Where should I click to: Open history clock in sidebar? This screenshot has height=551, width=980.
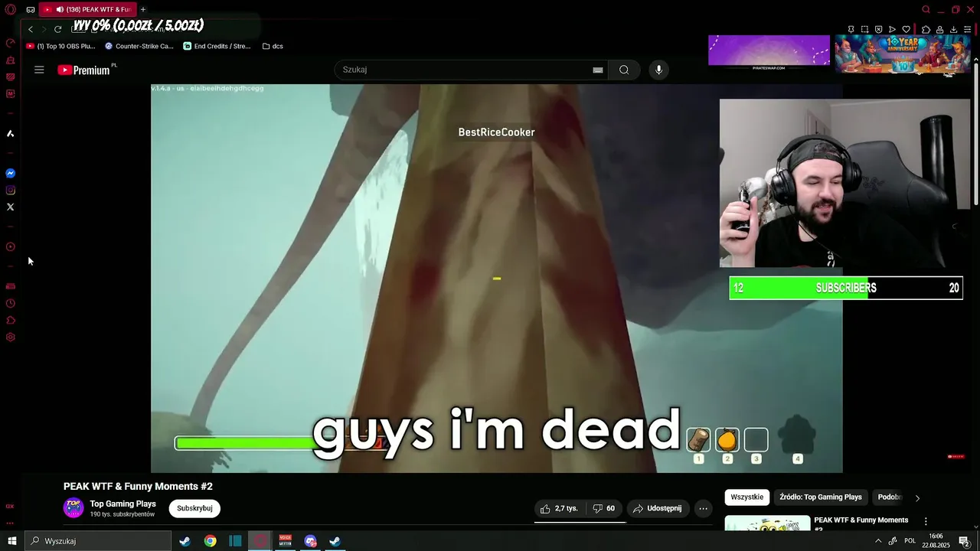(x=11, y=304)
